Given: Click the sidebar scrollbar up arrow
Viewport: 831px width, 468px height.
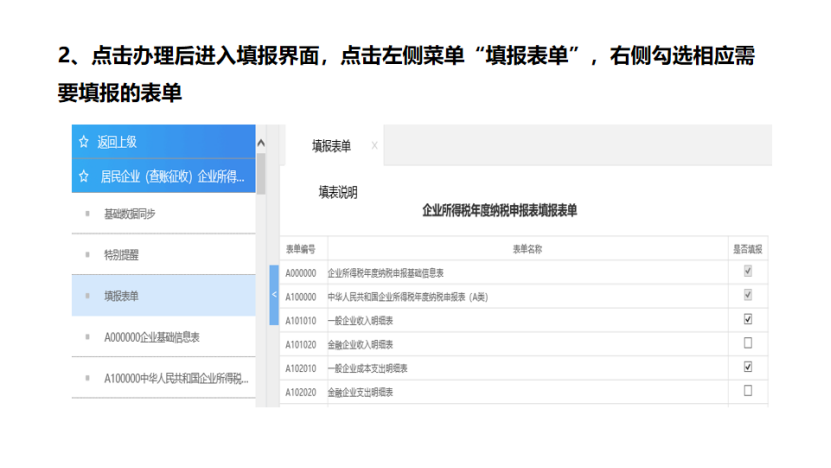Looking at the screenshot, I should click(x=262, y=142).
